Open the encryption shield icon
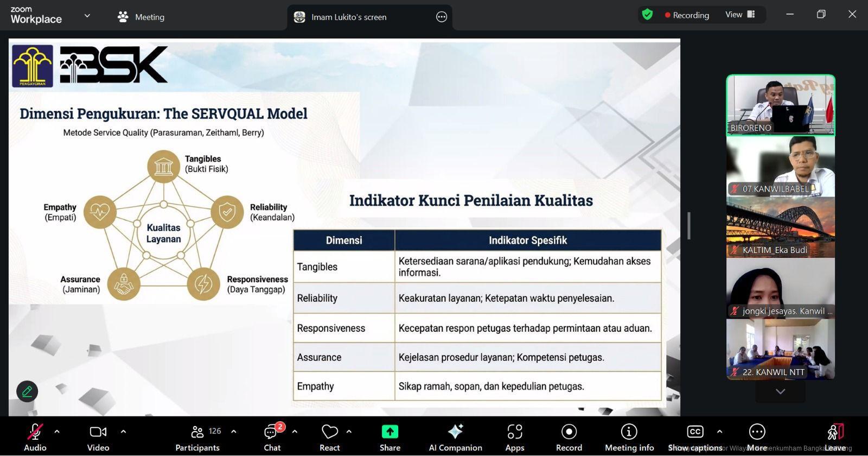Image resolution: width=868 pixels, height=456 pixels. pyautogui.click(x=647, y=15)
